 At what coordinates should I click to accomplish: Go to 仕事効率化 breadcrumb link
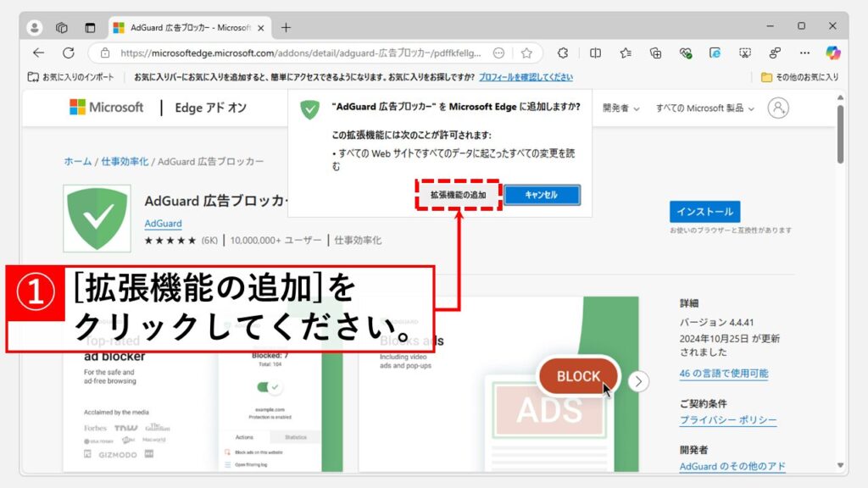coord(125,162)
